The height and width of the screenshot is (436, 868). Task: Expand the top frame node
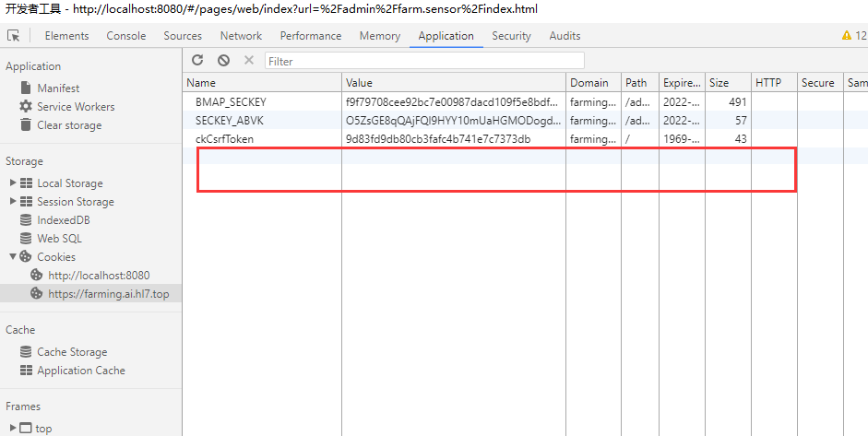click(x=13, y=429)
